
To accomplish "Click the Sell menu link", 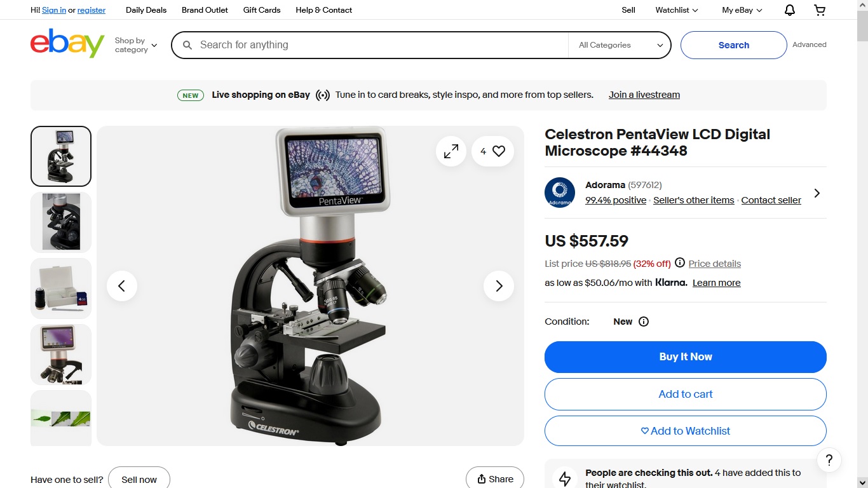I will [x=628, y=10].
